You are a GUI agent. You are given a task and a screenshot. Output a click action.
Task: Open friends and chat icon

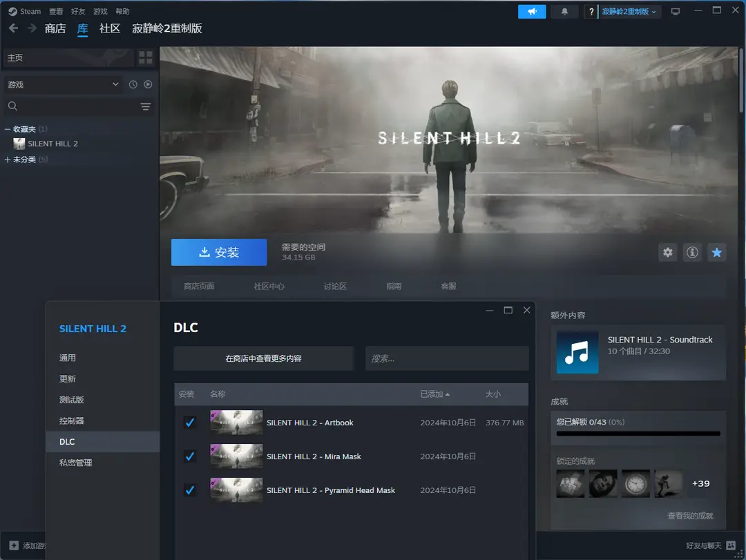[731, 545]
